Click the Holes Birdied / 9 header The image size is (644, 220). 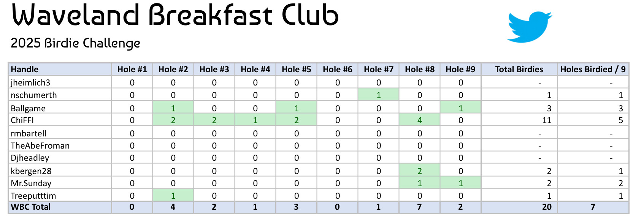593,69
